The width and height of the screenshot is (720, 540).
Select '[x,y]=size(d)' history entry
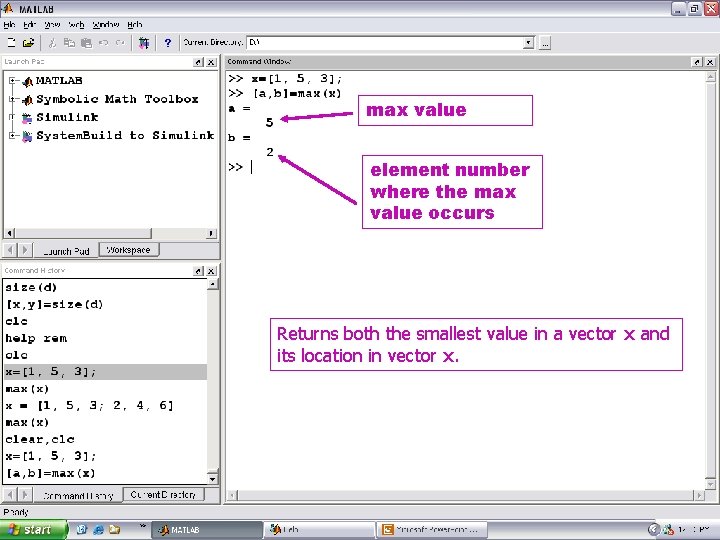(54, 304)
